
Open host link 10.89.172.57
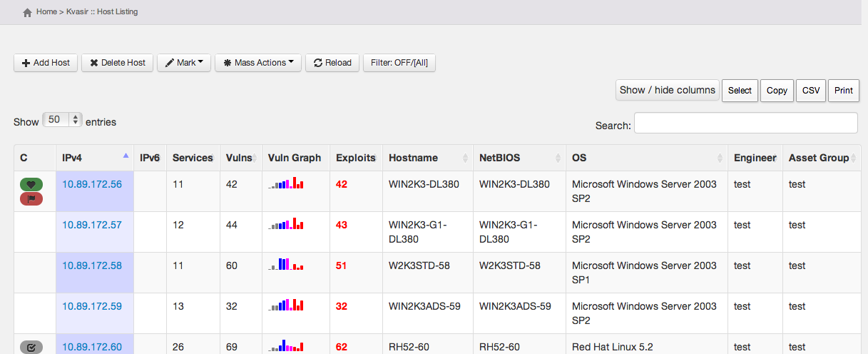click(x=92, y=225)
